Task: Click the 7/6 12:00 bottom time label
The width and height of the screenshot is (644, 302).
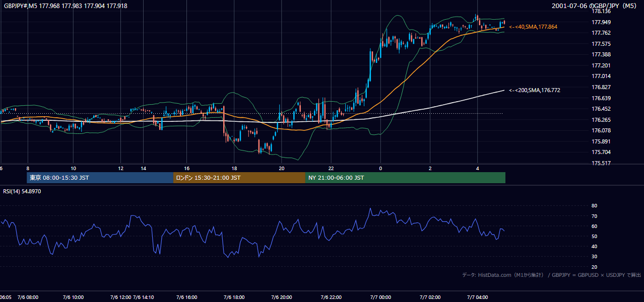Action: pyautogui.click(x=120, y=297)
